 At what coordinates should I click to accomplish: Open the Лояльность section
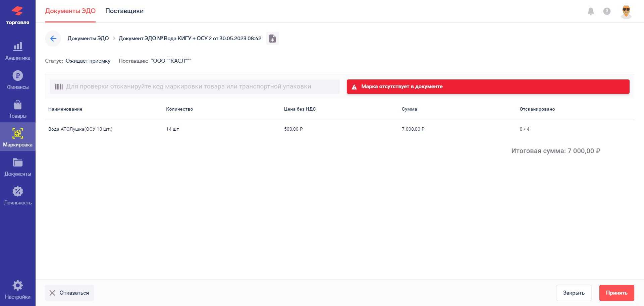[x=17, y=196]
